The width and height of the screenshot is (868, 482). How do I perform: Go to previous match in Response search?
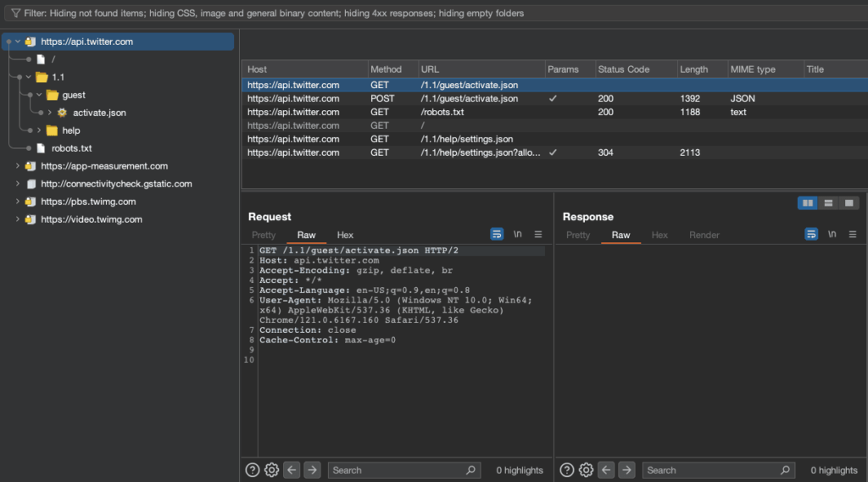pos(606,470)
